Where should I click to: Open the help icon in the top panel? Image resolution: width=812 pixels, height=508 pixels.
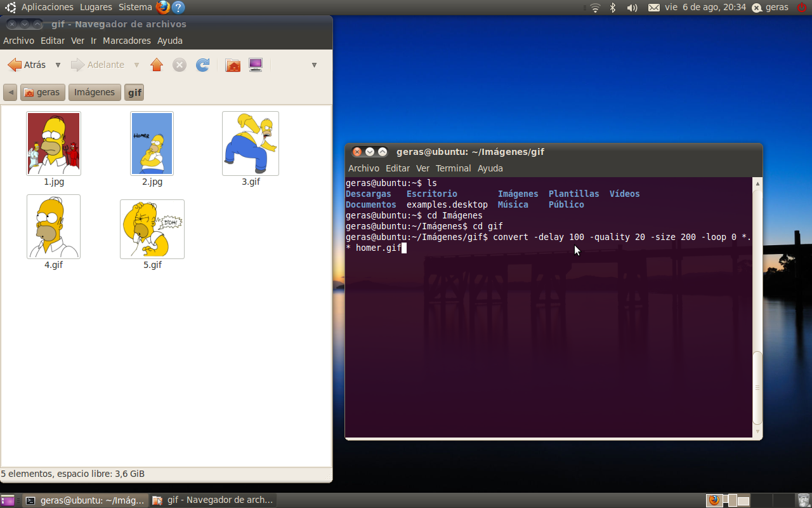[x=178, y=7]
